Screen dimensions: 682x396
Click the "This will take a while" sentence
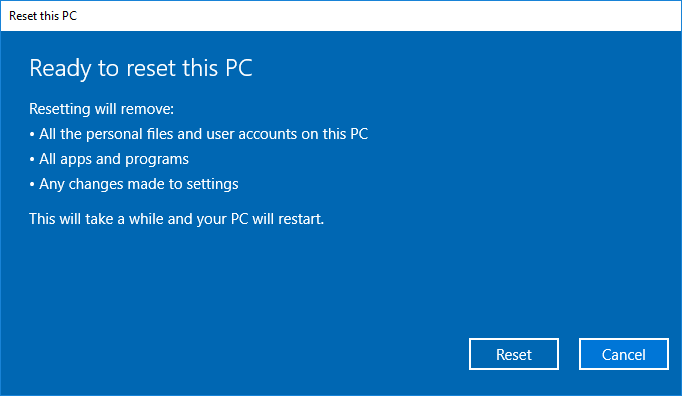point(177,219)
